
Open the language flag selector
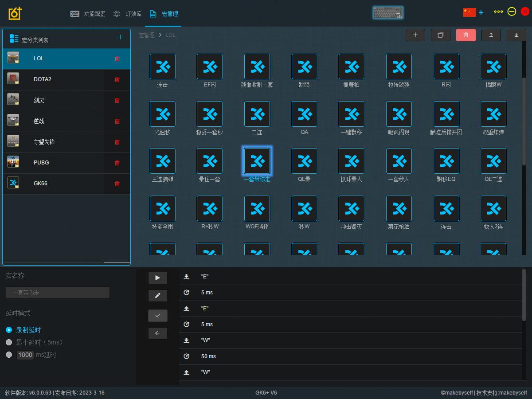pyautogui.click(x=469, y=12)
